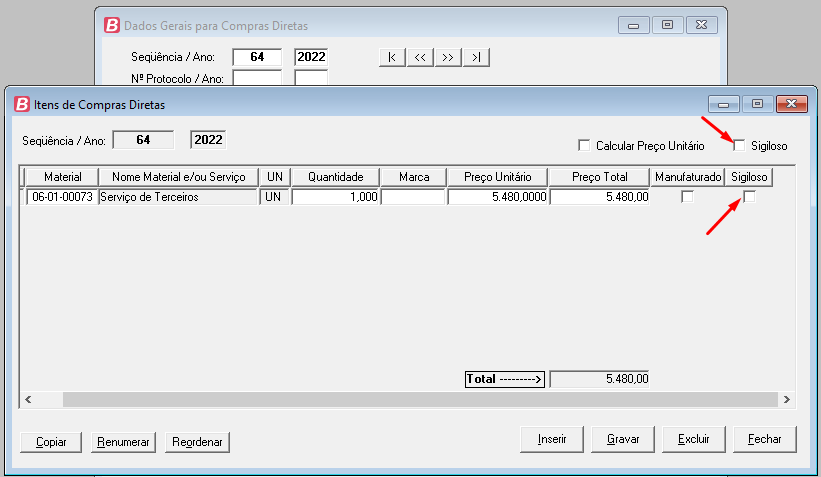Click Seqüência field 64 in Dados Gerais window
The width and height of the screenshot is (821, 477).
pos(257,57)
